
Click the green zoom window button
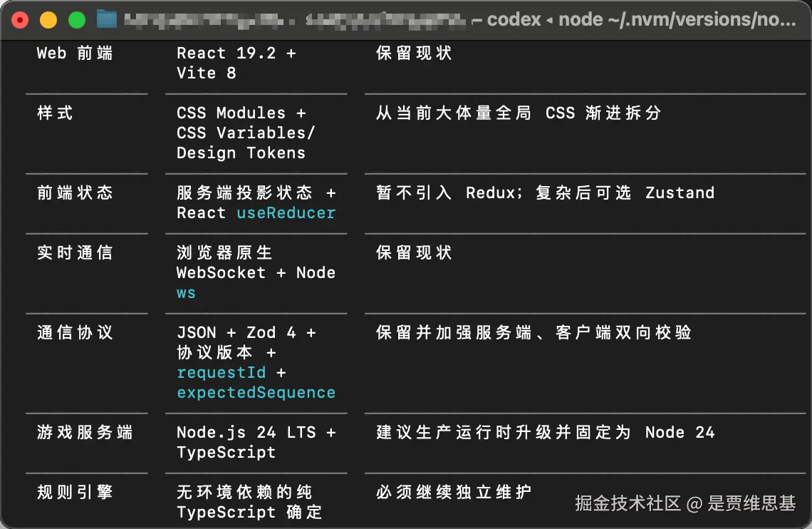[77, 20]
